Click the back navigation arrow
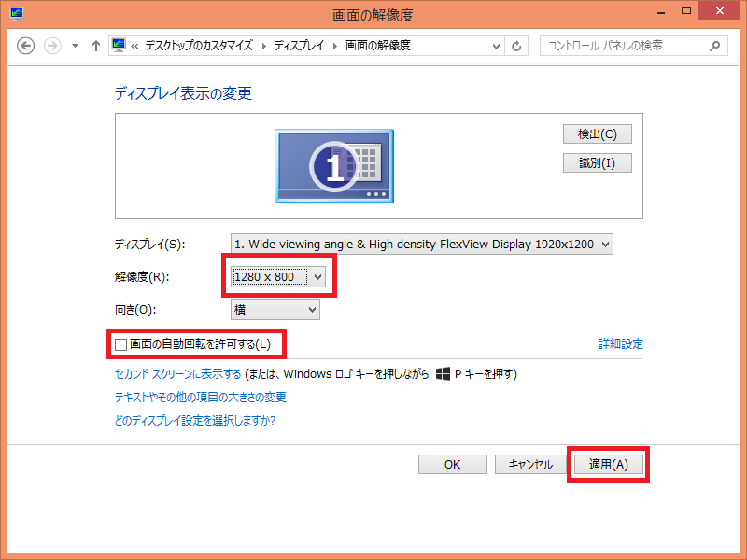The height and width of the screenshot is (560, 747). [25, 45]
